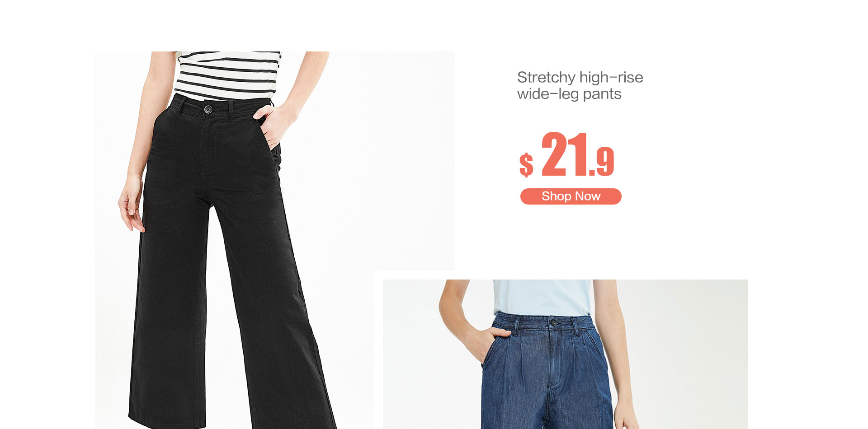The height and width of the screenshot is (429, 868).
Task: Click the denim pants waistband button
Action: 553,323
